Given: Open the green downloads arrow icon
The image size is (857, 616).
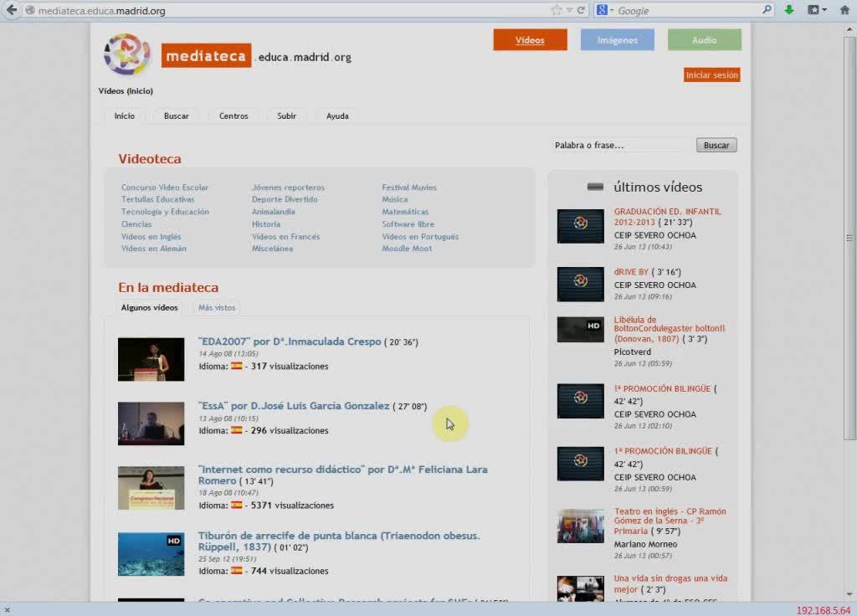Looking at the screenshot, I should 788,10.
